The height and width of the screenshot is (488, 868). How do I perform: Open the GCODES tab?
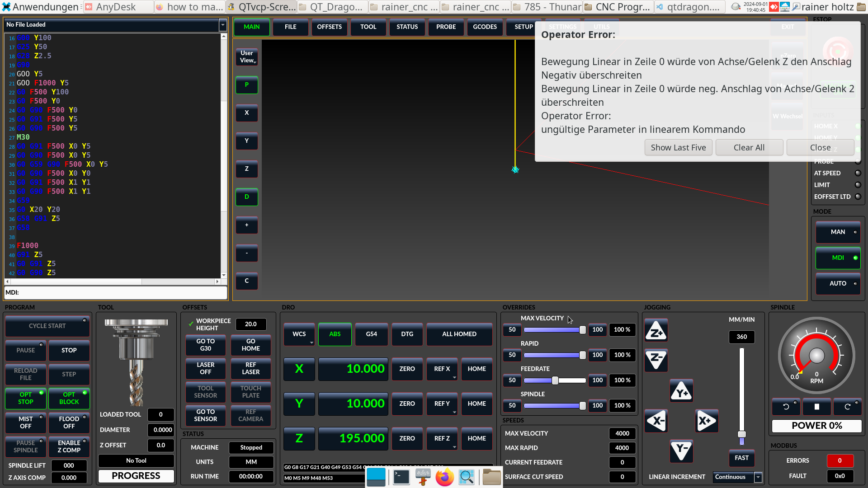(x=485, y=27)
